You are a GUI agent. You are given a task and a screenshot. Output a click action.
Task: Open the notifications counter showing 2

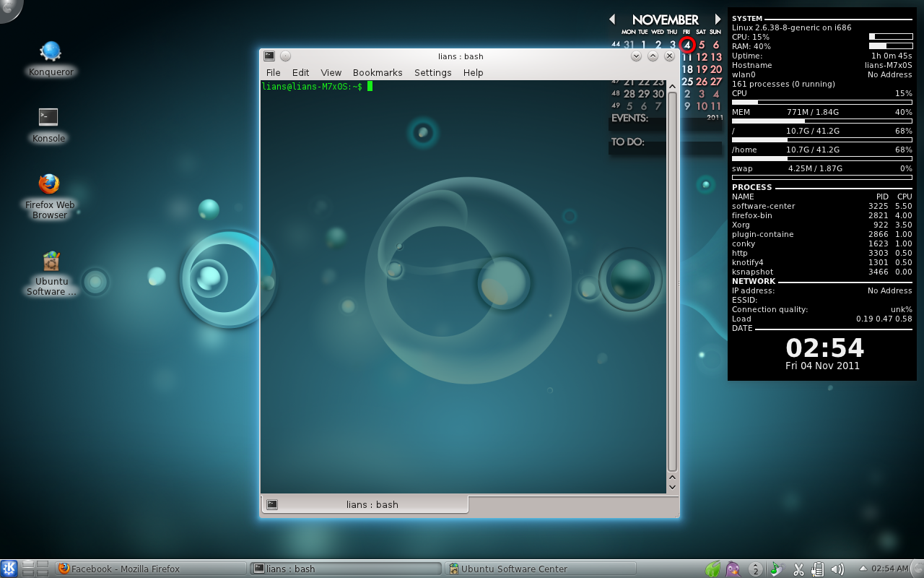coord(756,569)
